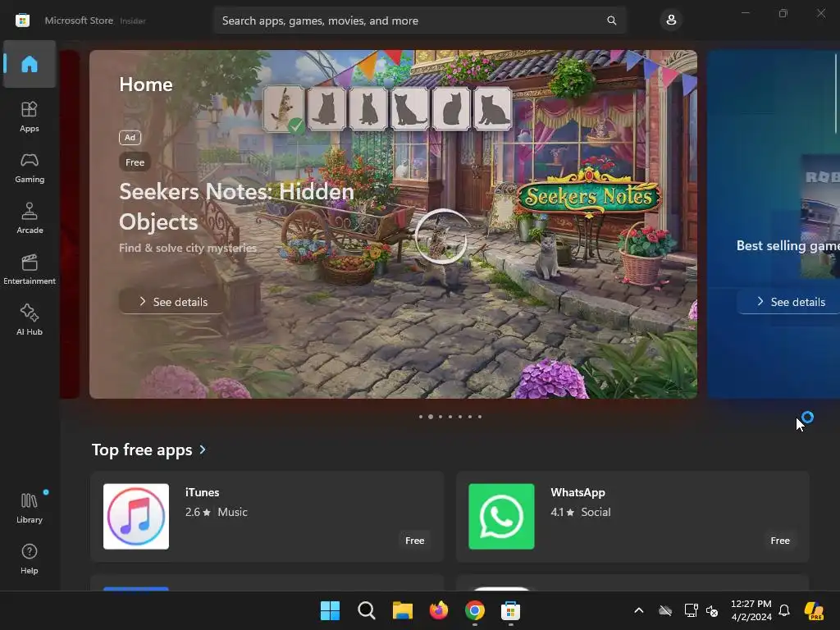
Task: Click Microsoft Store taskbar icon
Action: [x=510, y=610]
